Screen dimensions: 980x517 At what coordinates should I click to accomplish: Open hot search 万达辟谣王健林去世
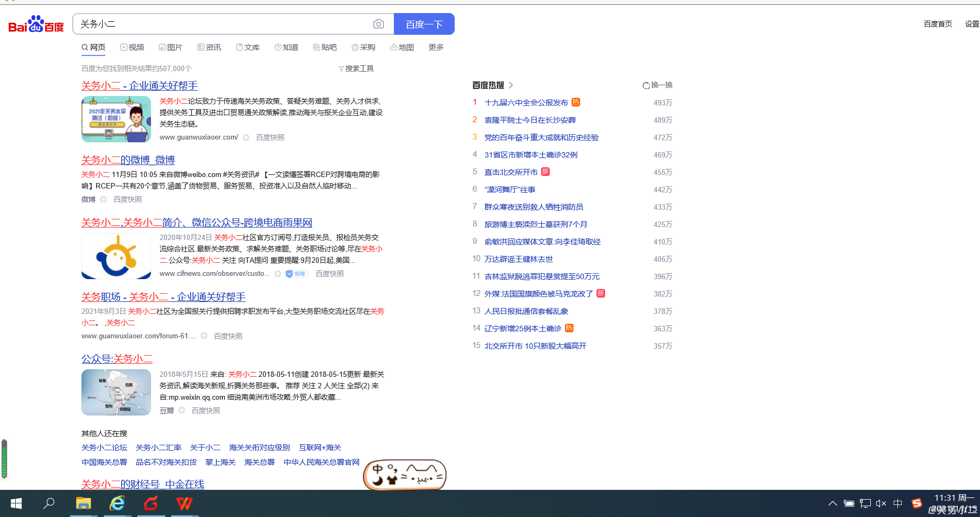pyautogui.click(x=519, y=259)
